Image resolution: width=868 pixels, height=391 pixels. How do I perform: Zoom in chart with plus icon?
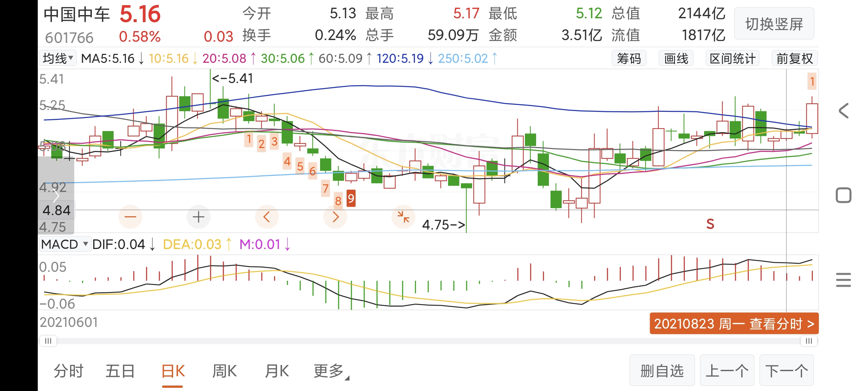click(x=198, y=217)
